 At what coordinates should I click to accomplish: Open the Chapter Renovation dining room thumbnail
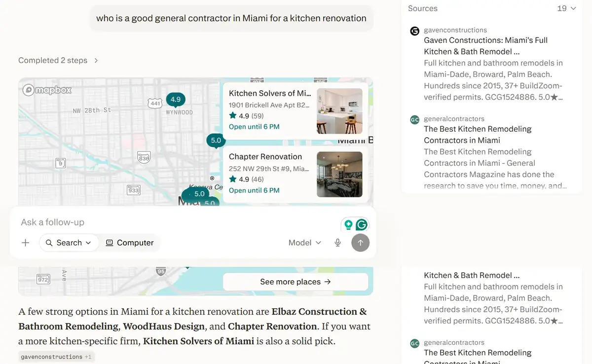(x=339, y=174)
